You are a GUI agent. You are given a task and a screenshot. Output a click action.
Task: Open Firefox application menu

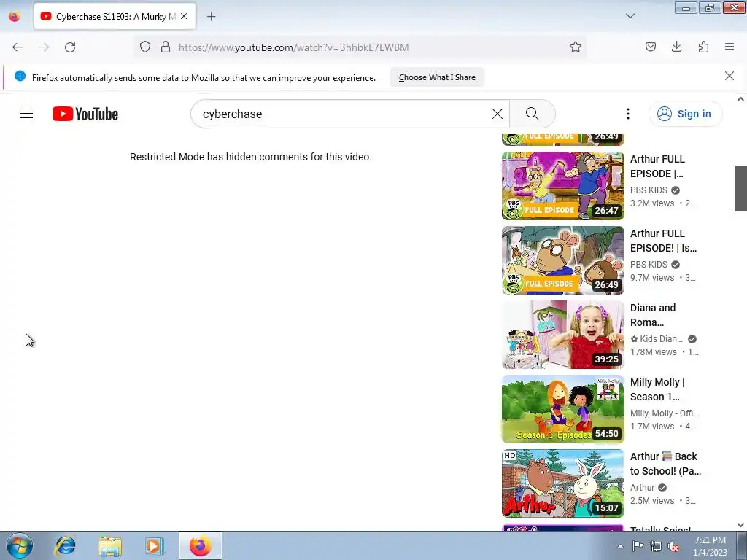click(729, 47)
